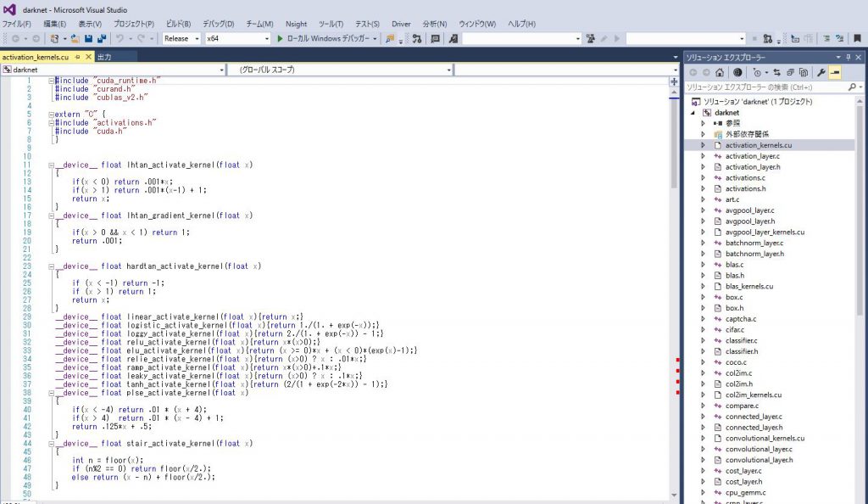Viewport: 868px width, 504px height.
Task: Click the Solution Explorer search field
Action: (763, 87)
